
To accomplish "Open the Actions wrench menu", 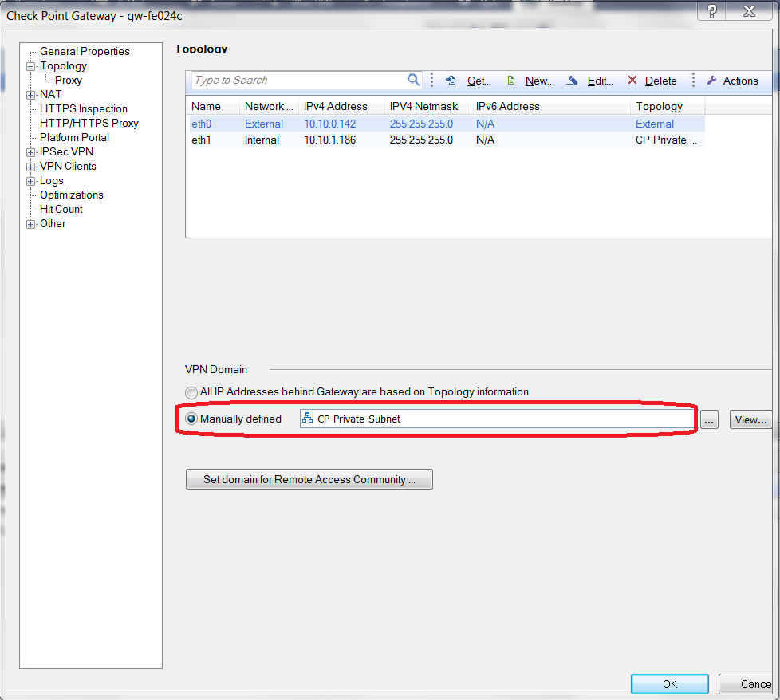I will tap(732, 81).
